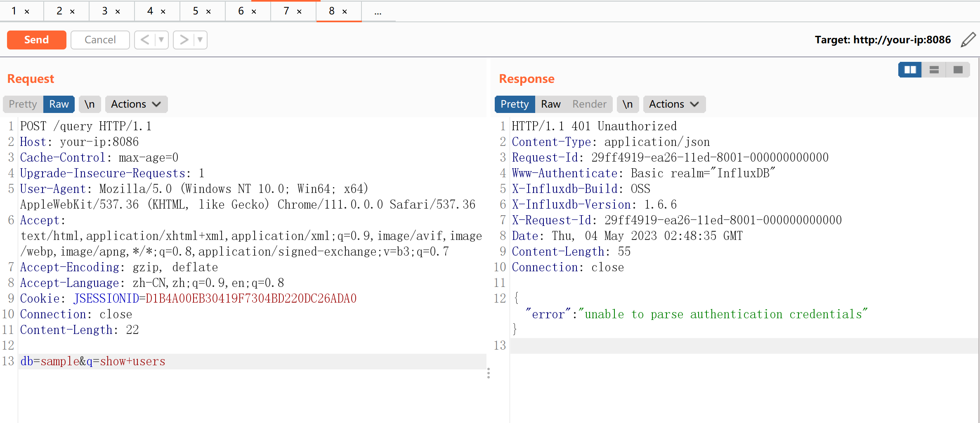Image resolution: width=980 pixels, height=423 pixels.
Task: Open the forward history dropdown arrow
Action: pyautogui.click(x=200, y=40)
